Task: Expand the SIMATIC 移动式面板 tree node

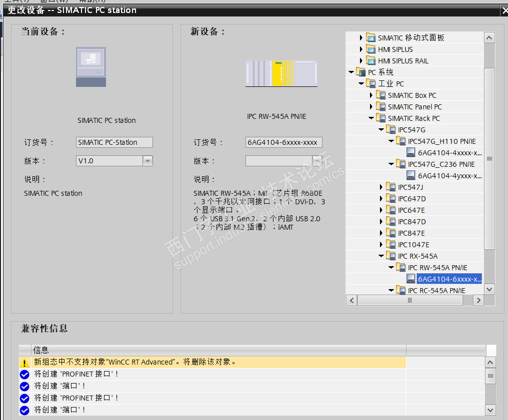Action: [x=361, y=38]
